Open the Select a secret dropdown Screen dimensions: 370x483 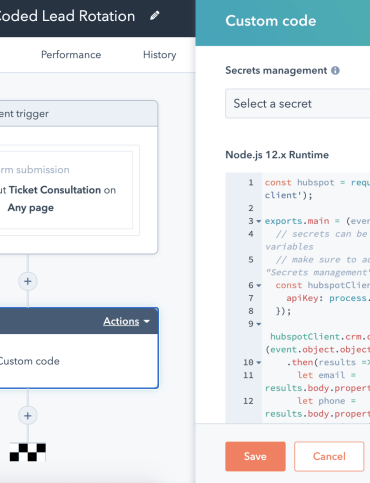298,104
